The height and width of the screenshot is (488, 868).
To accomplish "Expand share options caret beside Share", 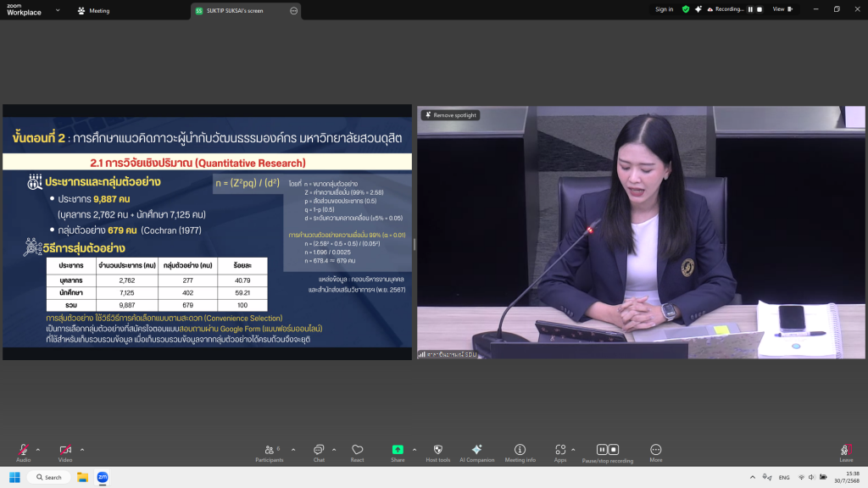I will [415, 449].
